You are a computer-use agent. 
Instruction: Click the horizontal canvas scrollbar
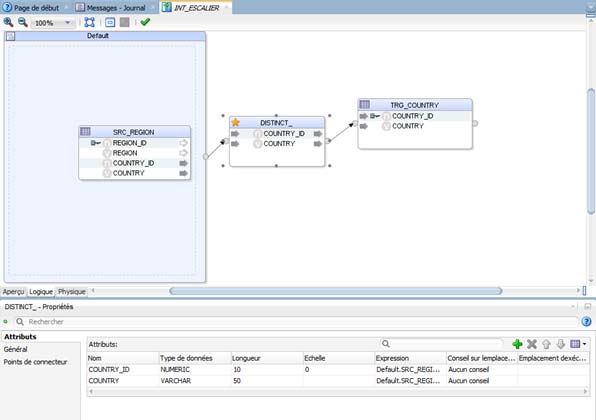pyautogui.click(x=336, y=291)
